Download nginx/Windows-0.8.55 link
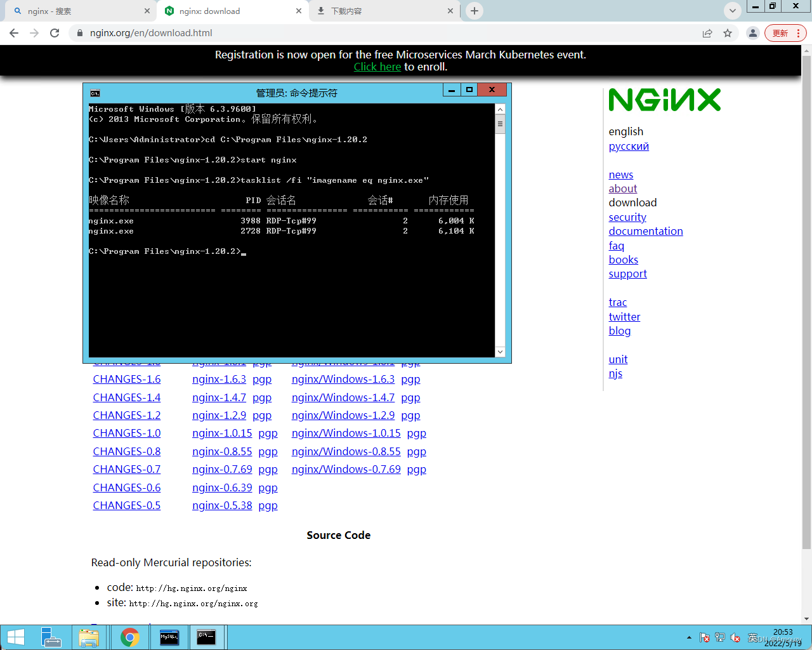Screen dimensions: 812x650 346,451
